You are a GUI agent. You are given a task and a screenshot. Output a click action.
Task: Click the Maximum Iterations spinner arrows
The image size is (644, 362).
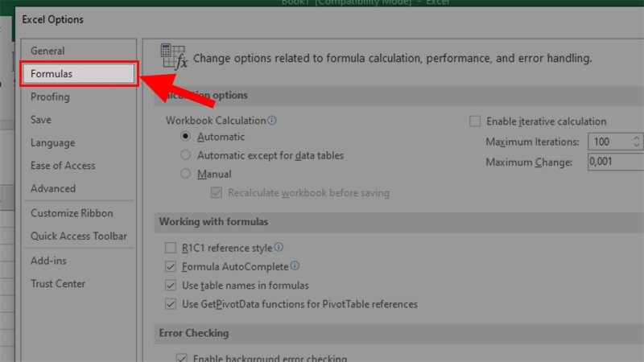637,142
